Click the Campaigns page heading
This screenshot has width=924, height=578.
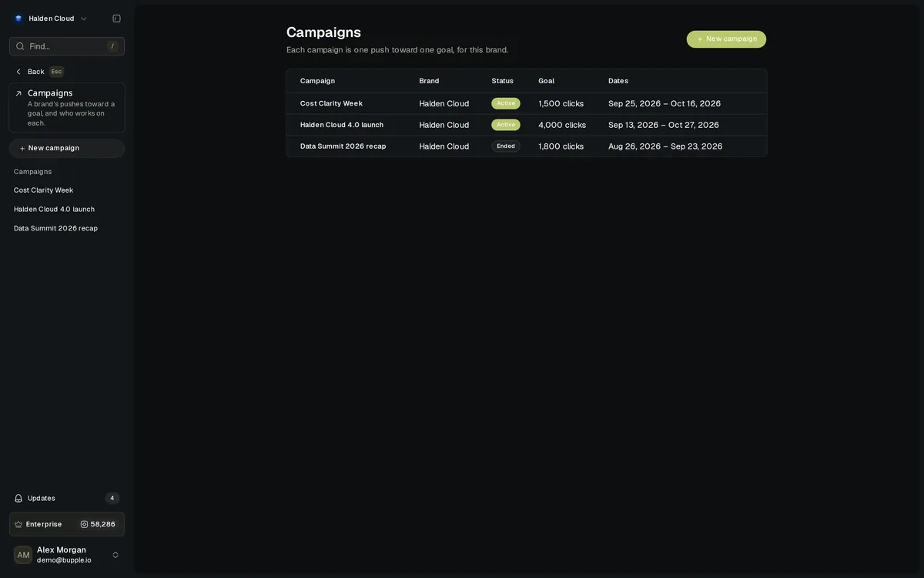tap(323, 32)
